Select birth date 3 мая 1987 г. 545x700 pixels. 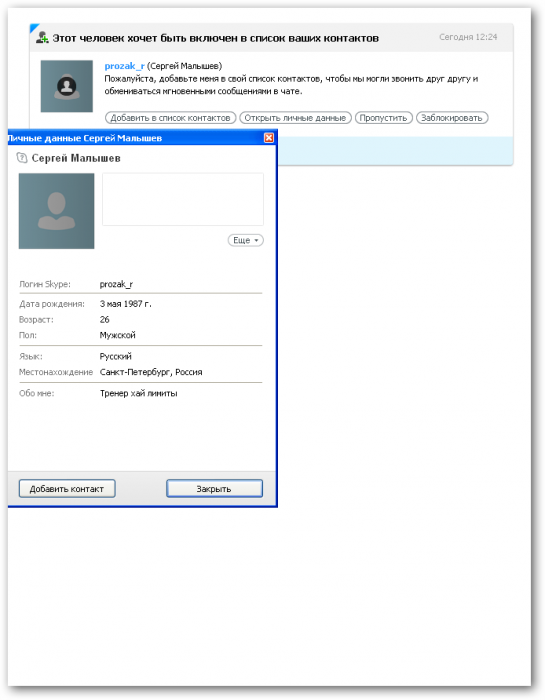click(x=125, y=304)
